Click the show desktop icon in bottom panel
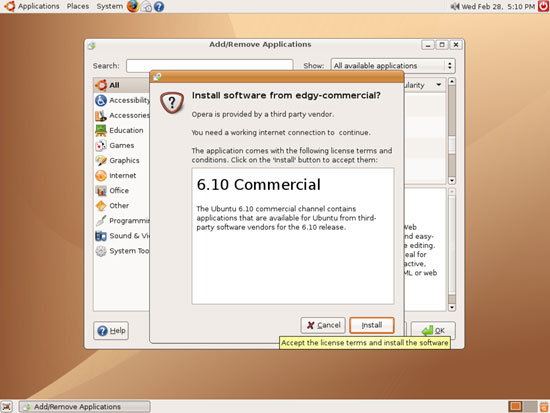This screenshot has width=550, height=413. coord(7,407)
